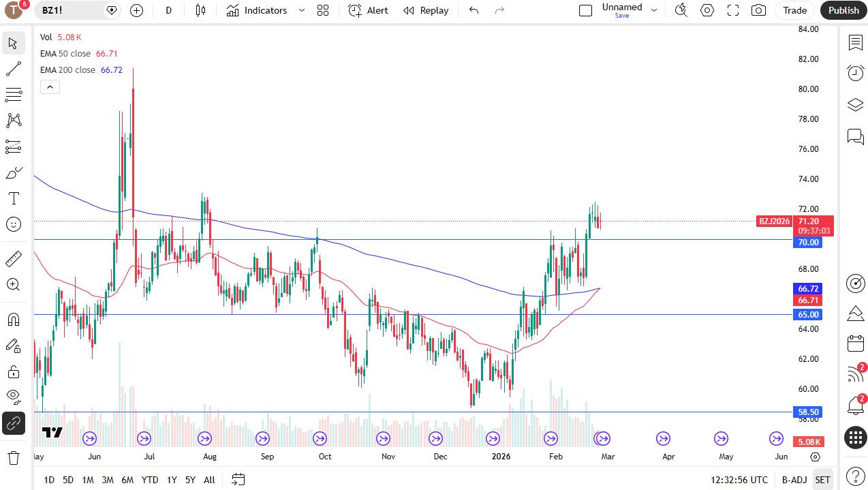
Task: Toggle lock all drawings
Action: (x=13, y=371)
